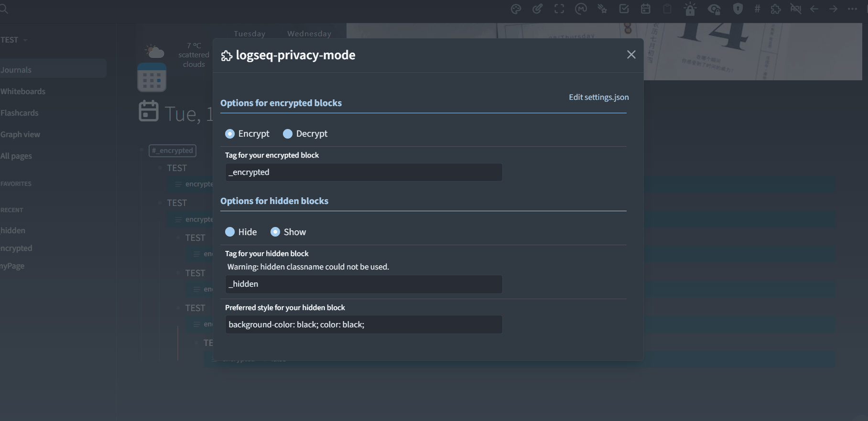Go back with left arrow icon
868x421 pixels.
tap(814, 9)
